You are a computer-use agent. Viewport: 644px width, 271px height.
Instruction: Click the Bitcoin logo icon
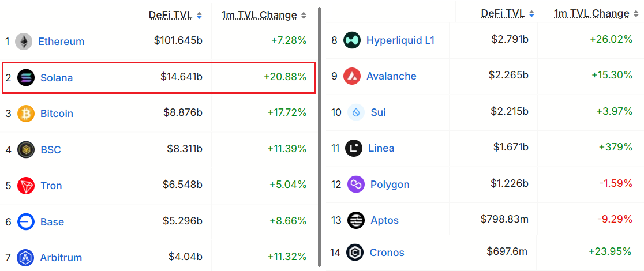click(26, 114)
